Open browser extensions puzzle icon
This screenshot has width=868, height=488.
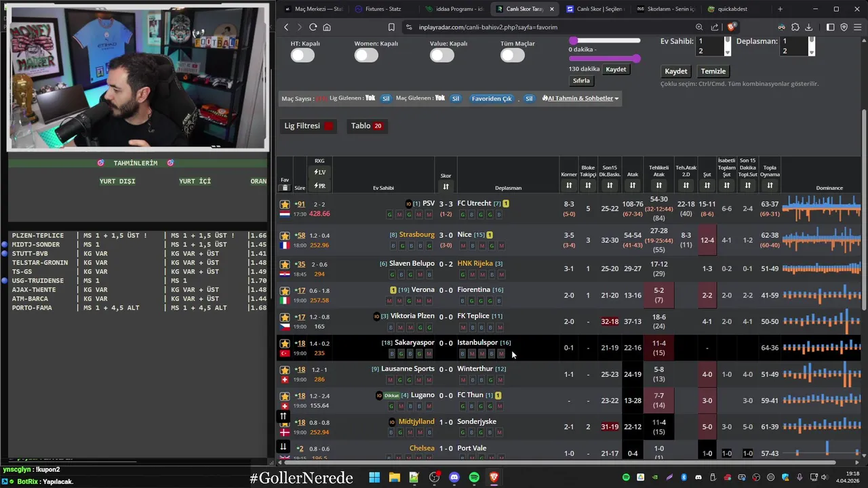[x=795, y=27]
